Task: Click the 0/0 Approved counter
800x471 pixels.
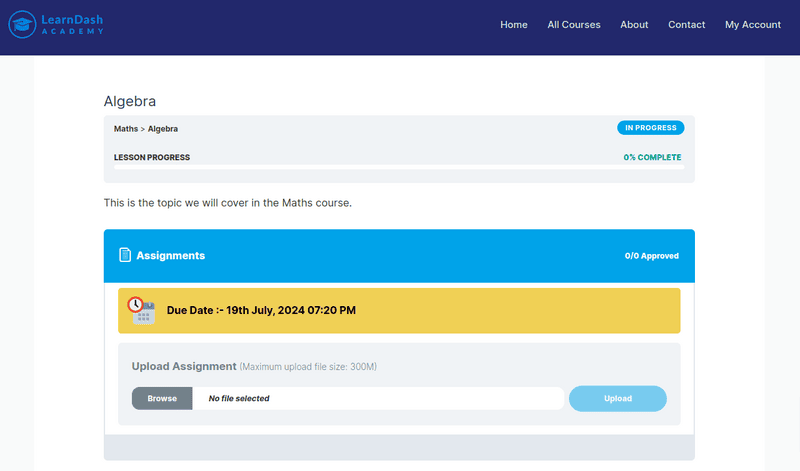Action: tap(651, 256)
